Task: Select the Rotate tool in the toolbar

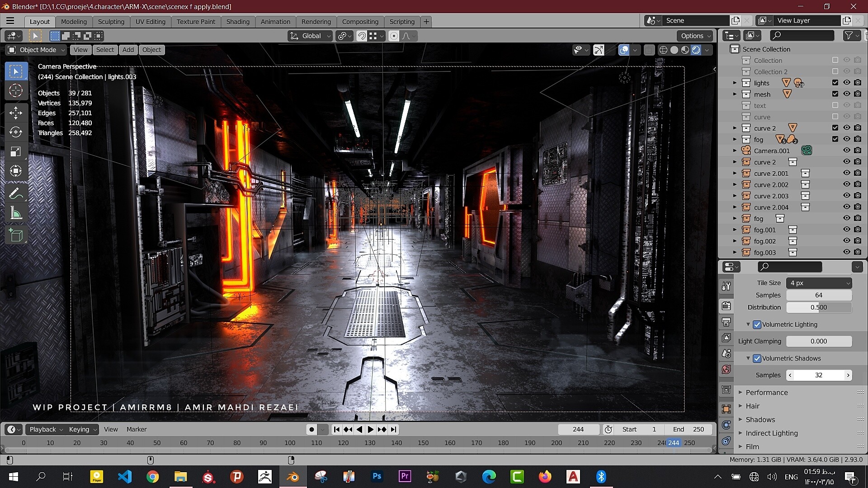Action: [x=16, y=132]
